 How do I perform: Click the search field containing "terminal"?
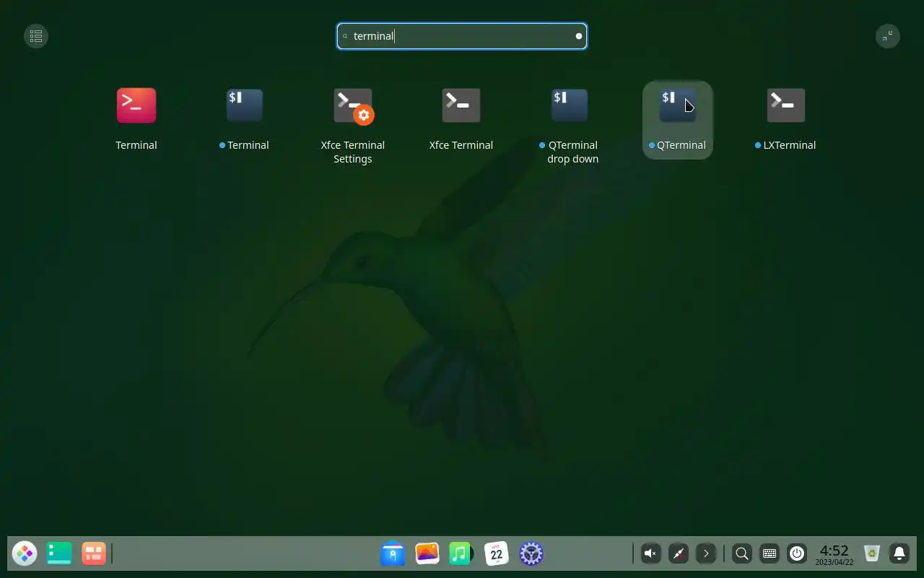coord(462,36)
